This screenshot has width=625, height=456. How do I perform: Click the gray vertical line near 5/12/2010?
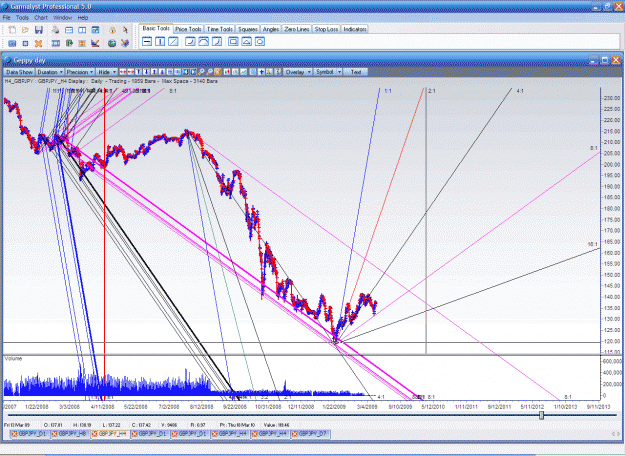426,219
